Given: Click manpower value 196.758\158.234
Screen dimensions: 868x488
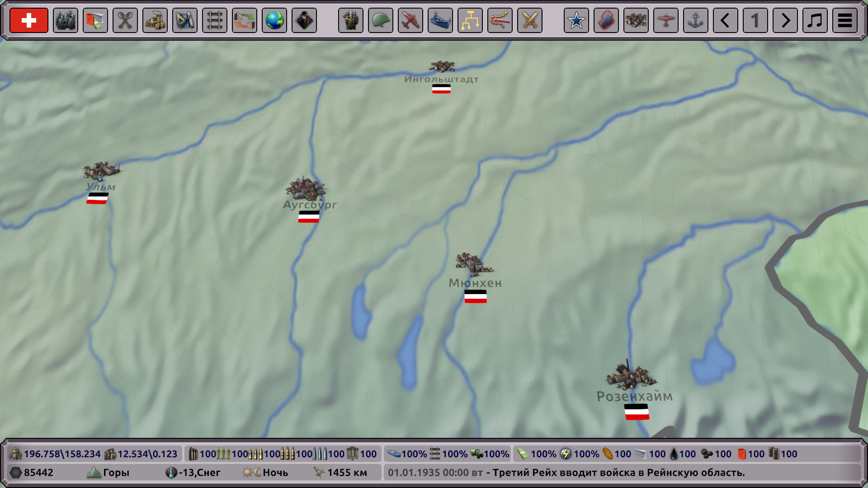Looking at the screenshot, I should point(62,454).
